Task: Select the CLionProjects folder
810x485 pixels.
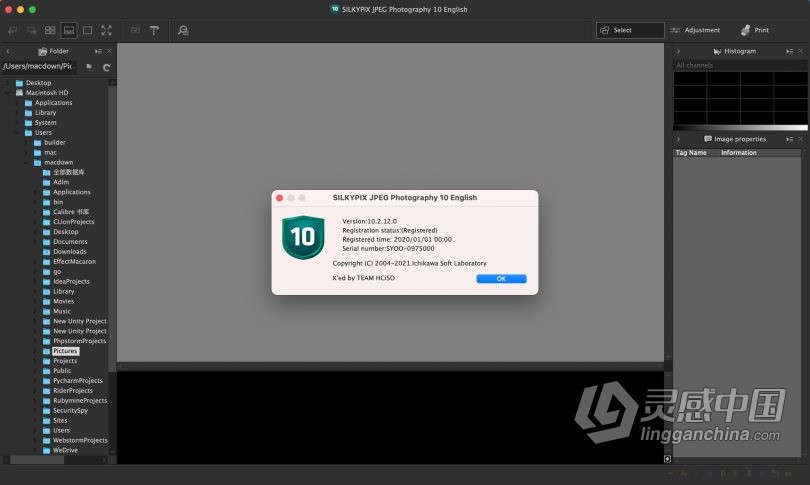Action: tap(74, 222)
